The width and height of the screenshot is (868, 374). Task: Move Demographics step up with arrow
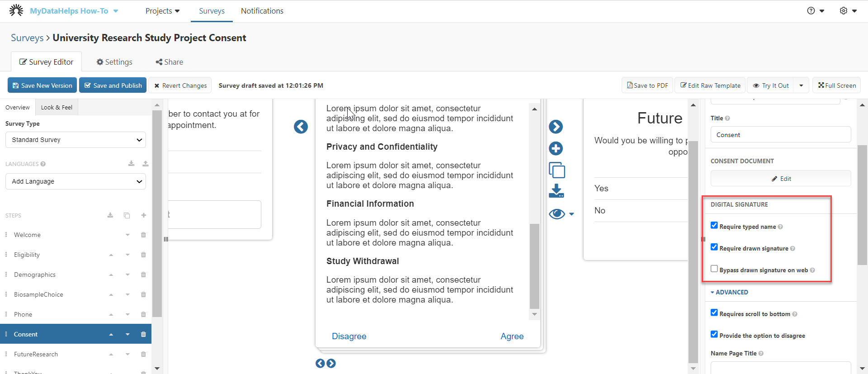pyautogui.click(x=111, y=275)
